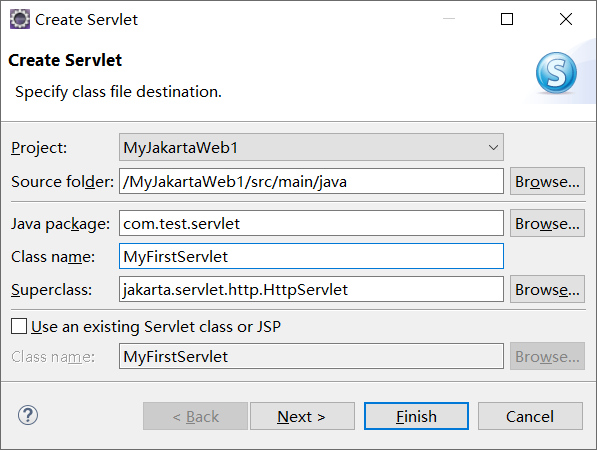This screenshot has height=450, width=597.
Task: Click the MyJakartaWeb1 project combo box
Action: click(311, 147)
